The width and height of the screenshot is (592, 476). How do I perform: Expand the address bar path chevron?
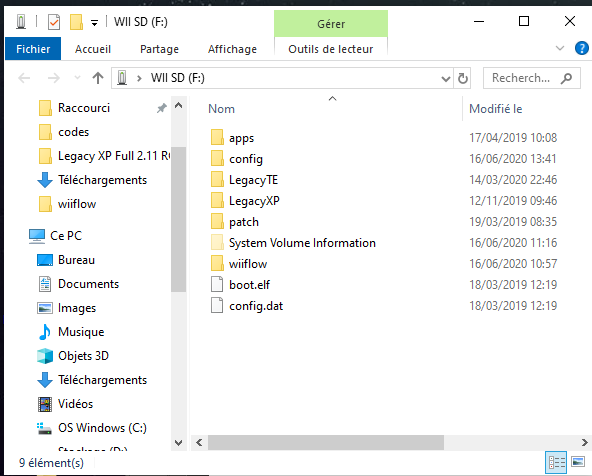[139, 78]
